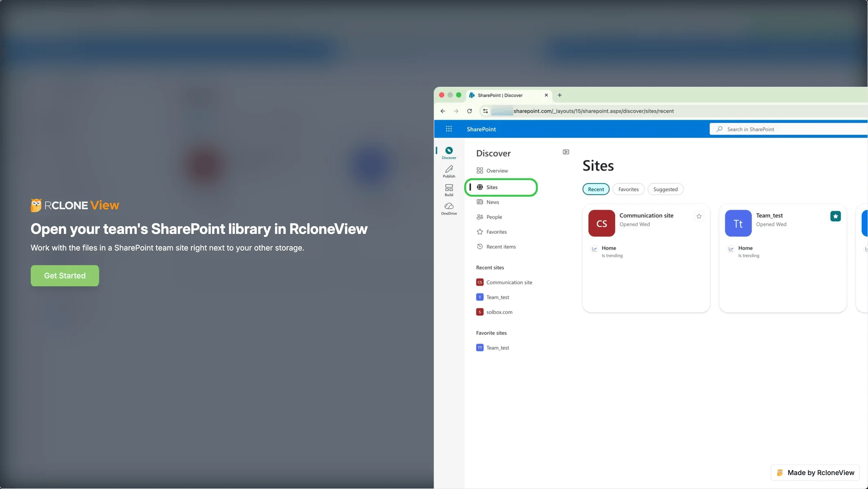The image size is (868, 489).
Task: View site information icon in address bar
Action: [485, 111]
